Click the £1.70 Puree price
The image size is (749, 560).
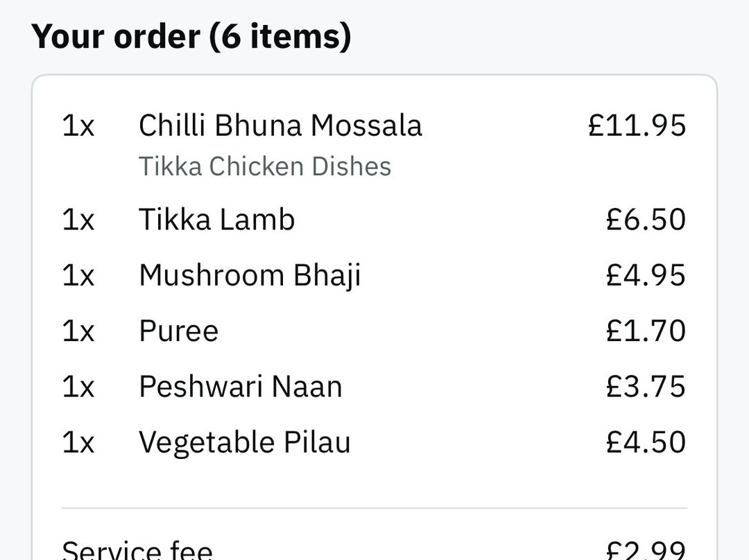pyautogui.click(x=646, y=331)
